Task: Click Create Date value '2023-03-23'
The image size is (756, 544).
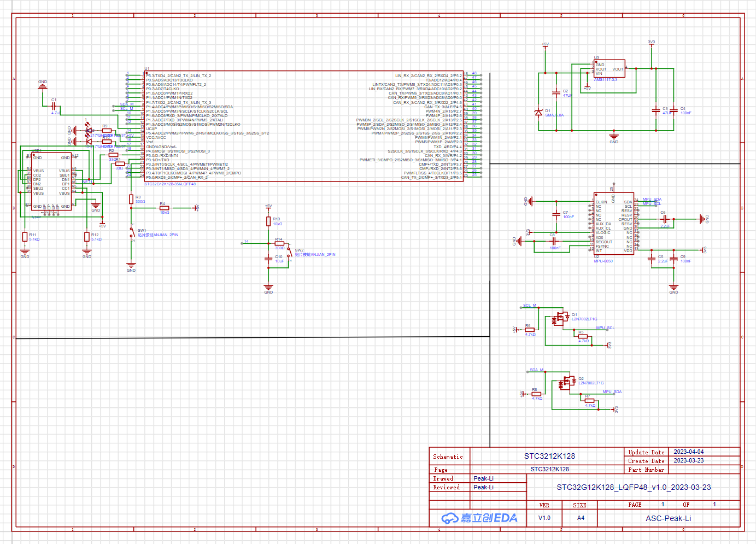Action: [689, 461]
